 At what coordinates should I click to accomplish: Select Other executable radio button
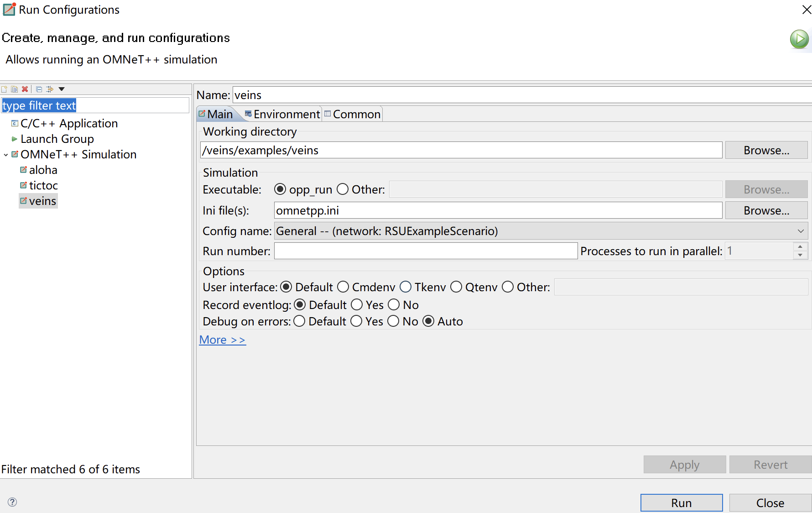point(343,189)
